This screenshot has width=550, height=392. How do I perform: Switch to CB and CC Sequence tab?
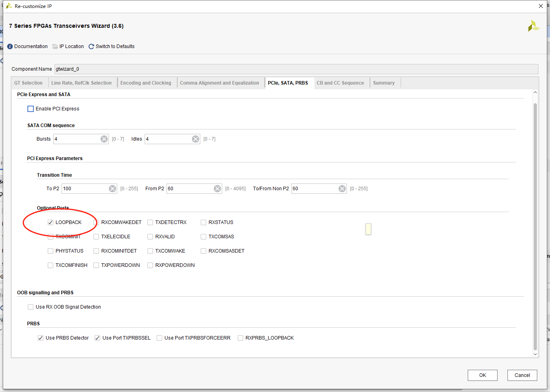(x=340, y=83)
